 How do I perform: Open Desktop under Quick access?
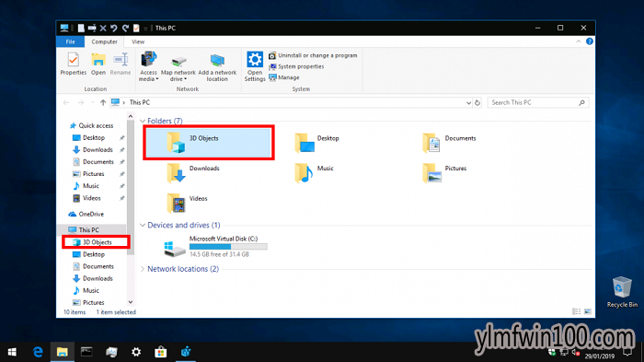(x=94, y=138)
